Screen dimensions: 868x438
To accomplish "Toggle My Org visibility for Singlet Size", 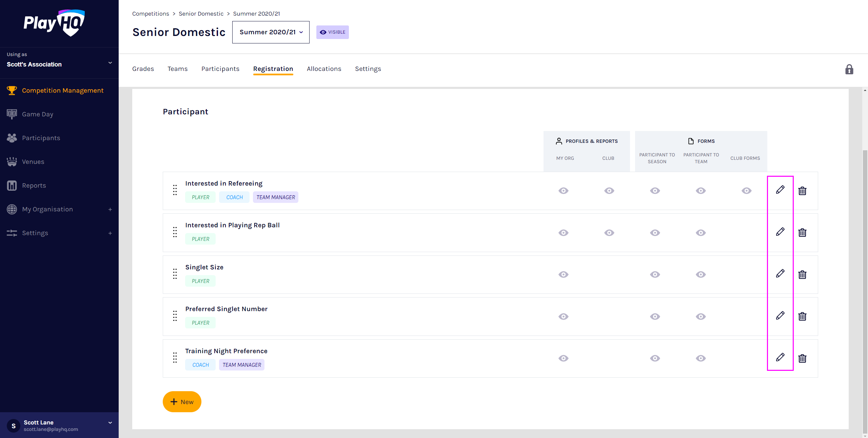I will (x=564, y=274).
